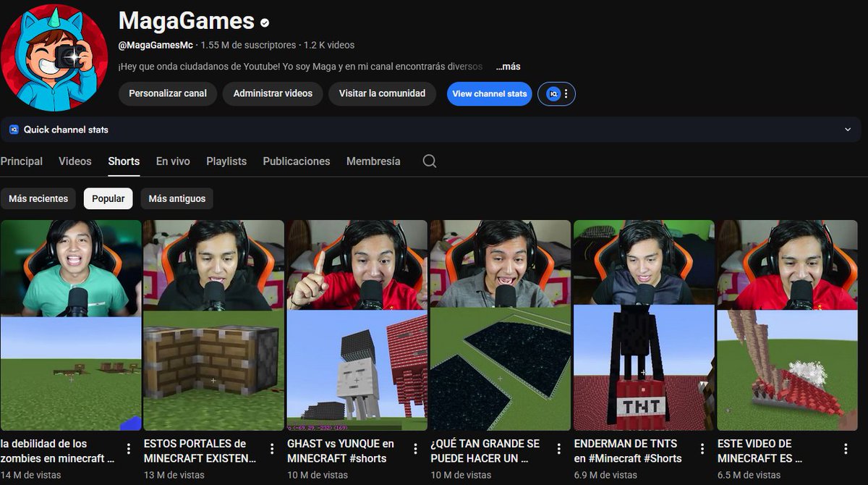Click Visitar la comunidad button
The width and height of the screenshot is (868, 485).
pyautogui.click(x=382, y=93)
